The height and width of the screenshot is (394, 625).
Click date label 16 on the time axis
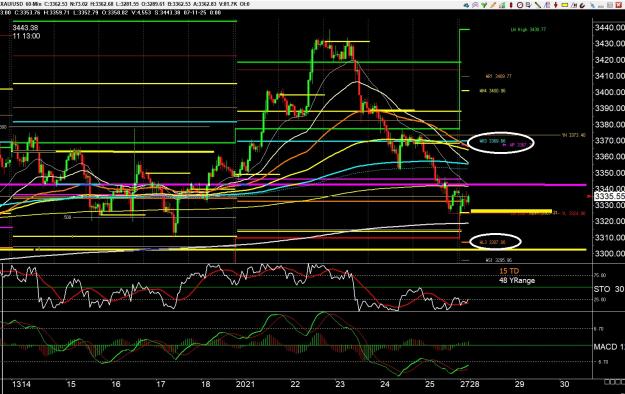(116, 384)
